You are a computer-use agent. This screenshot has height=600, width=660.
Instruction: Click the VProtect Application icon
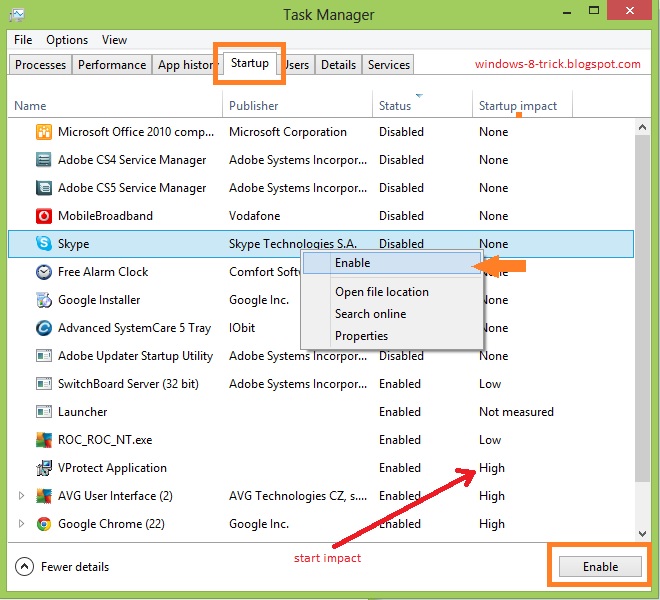tap(44, 468)
